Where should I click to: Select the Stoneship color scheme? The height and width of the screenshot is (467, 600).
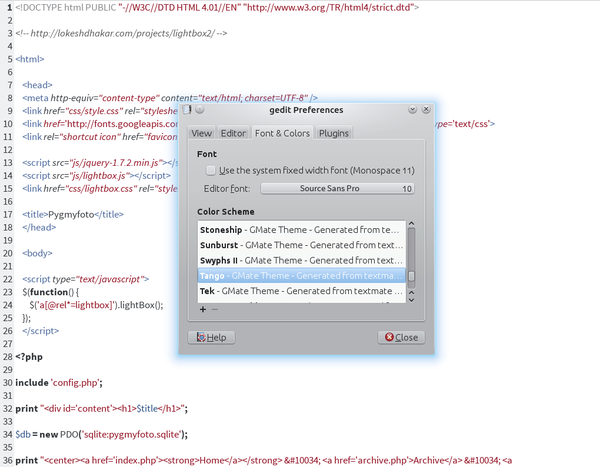point(301,230)
